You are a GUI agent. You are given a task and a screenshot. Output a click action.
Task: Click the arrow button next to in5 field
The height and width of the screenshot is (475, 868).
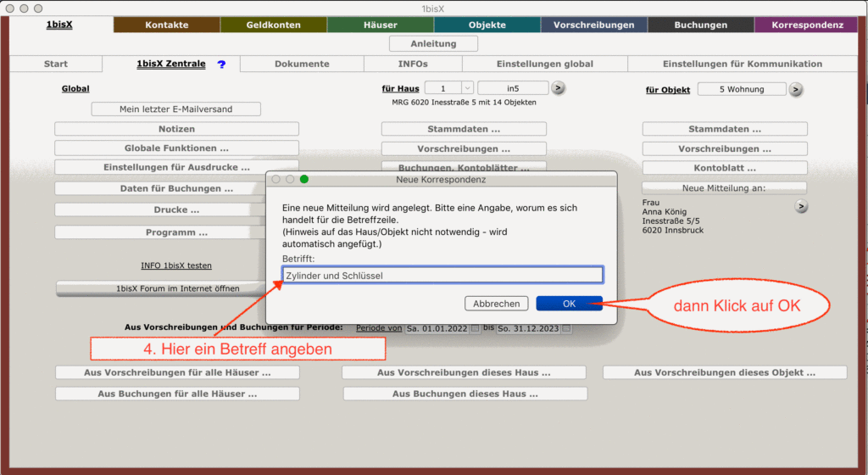[558, 88]
